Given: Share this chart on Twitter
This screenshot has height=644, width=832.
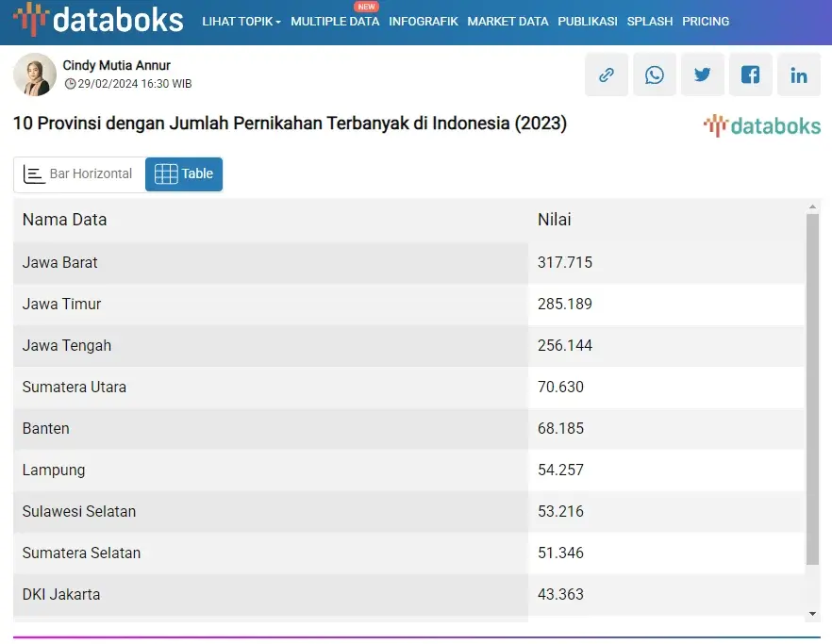Looking at the screenshot, I should [x=703, y=75].
